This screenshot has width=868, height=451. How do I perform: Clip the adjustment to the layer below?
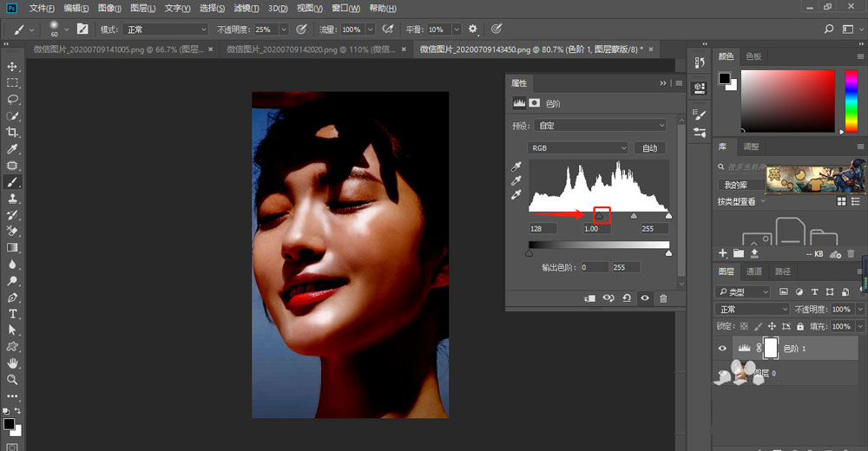(590, 297)
